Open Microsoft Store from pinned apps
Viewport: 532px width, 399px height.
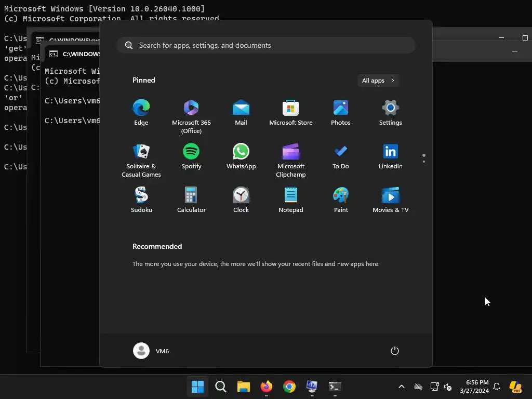[x=291, y=113]
